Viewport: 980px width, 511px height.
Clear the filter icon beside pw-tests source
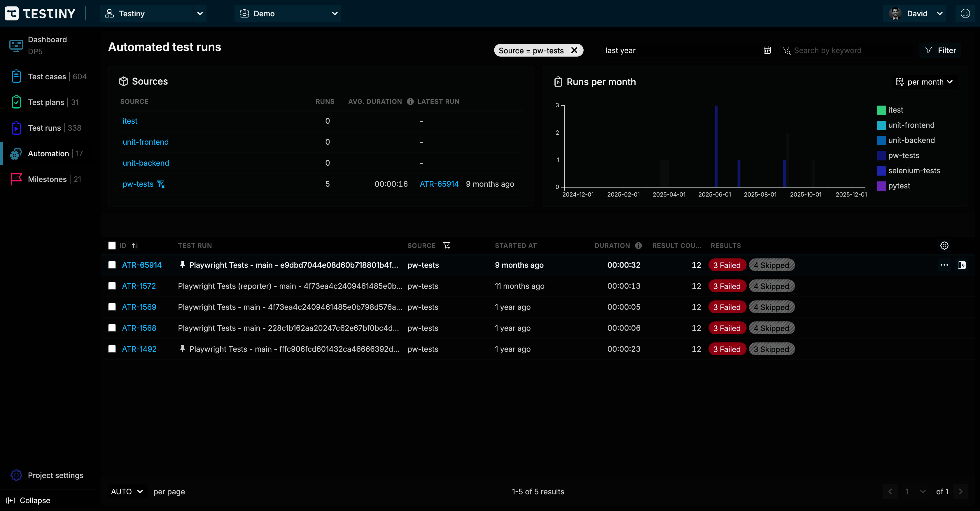(161, 184)
